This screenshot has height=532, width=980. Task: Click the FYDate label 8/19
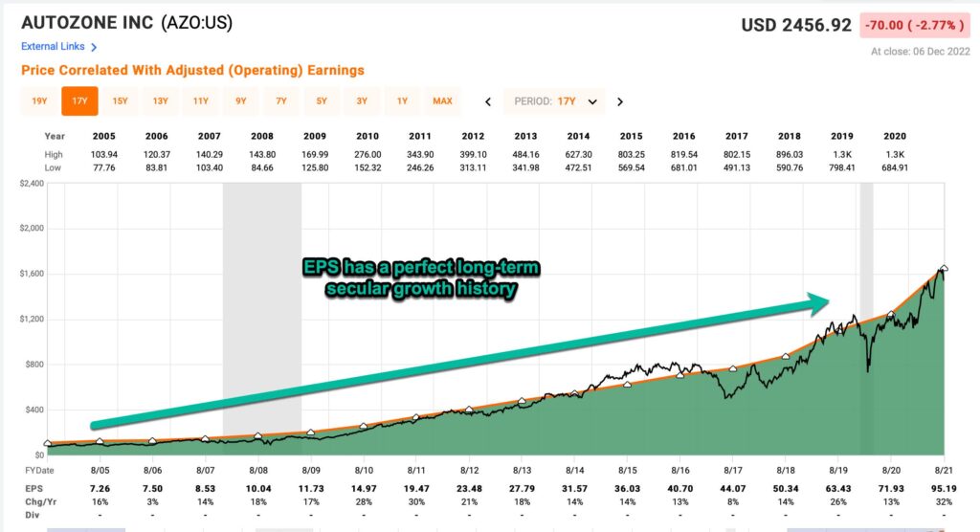click(838, 470)
